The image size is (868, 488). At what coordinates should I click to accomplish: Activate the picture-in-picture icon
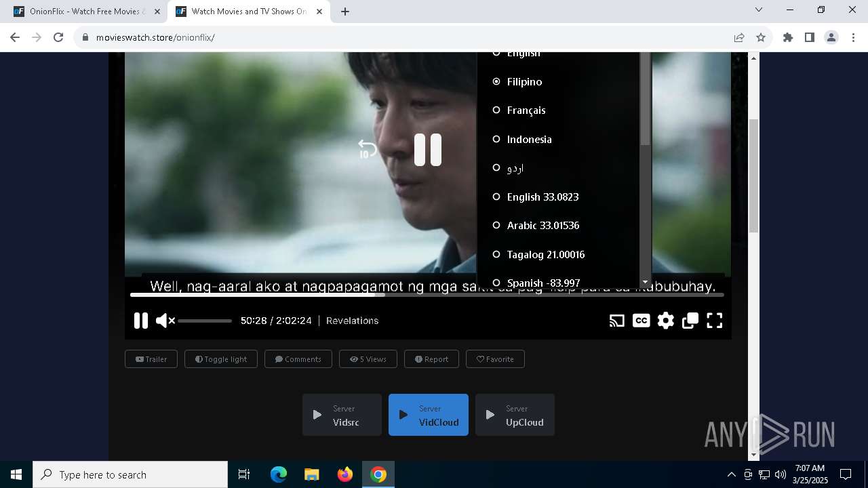[690, 321]
